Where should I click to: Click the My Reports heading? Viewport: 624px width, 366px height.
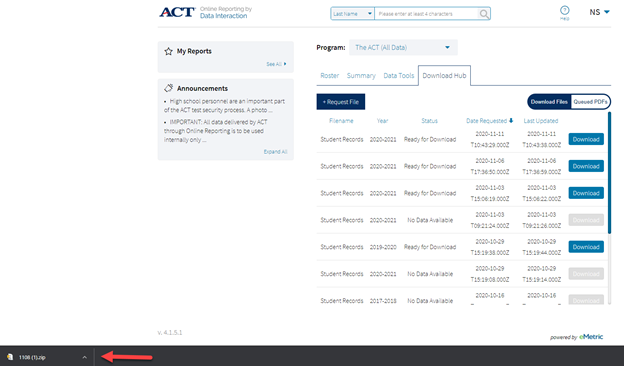click(194, 51)
